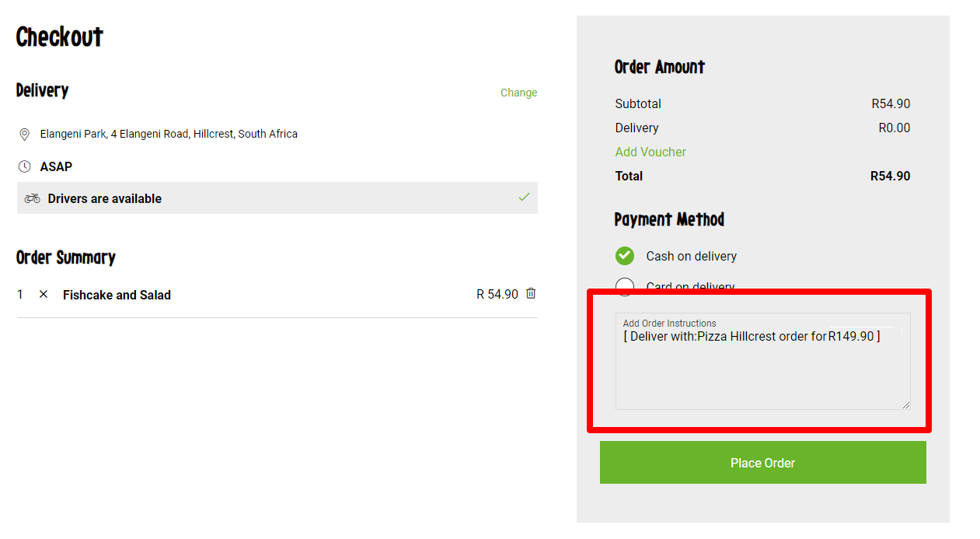This screenshot has height=539, width=980.
Task: Change the delivery details
Action: click(x=518, y=93)
